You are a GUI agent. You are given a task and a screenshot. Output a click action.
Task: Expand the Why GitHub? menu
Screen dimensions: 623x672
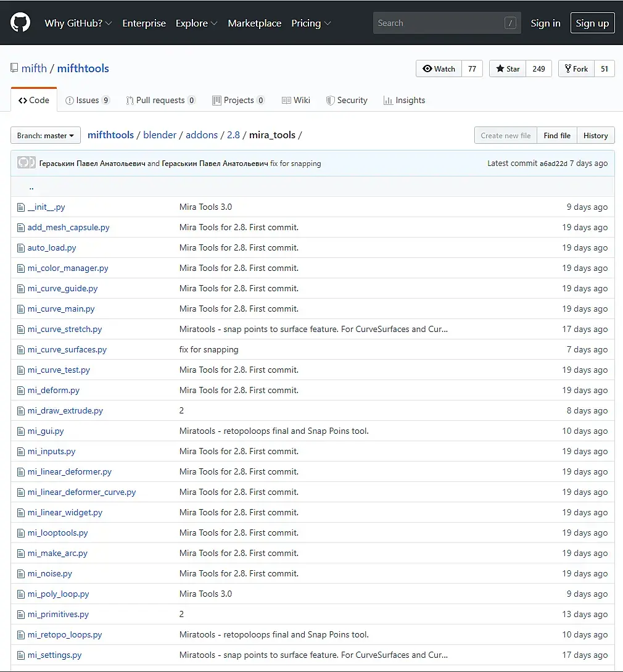pyautogui.click(x=78, y=23)
